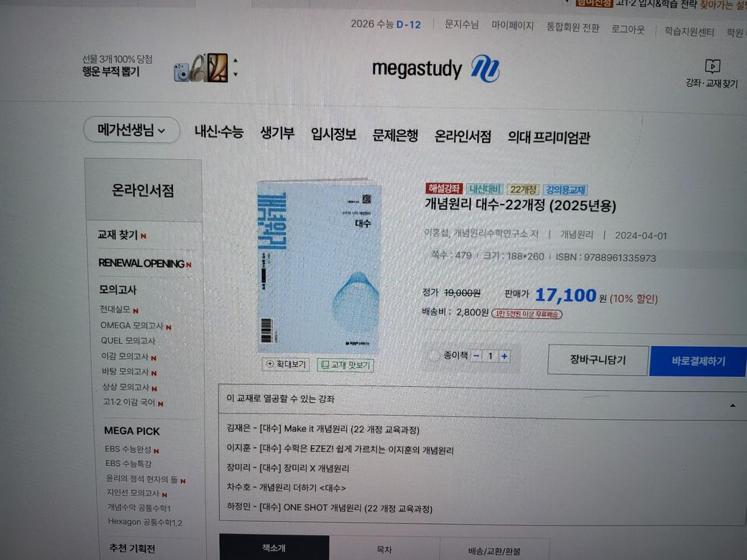Click the minus quantity icon
The width and height of the screenshot is (747, 560).
click(477, 355)
